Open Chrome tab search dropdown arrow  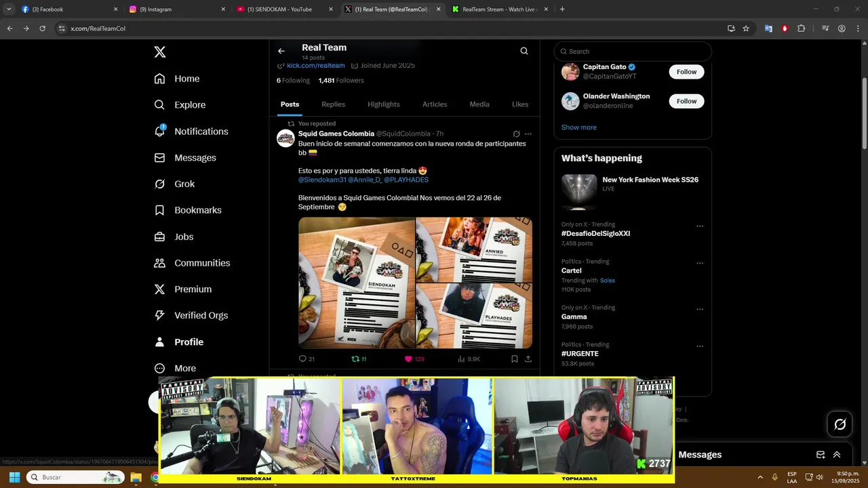(9, 9)
